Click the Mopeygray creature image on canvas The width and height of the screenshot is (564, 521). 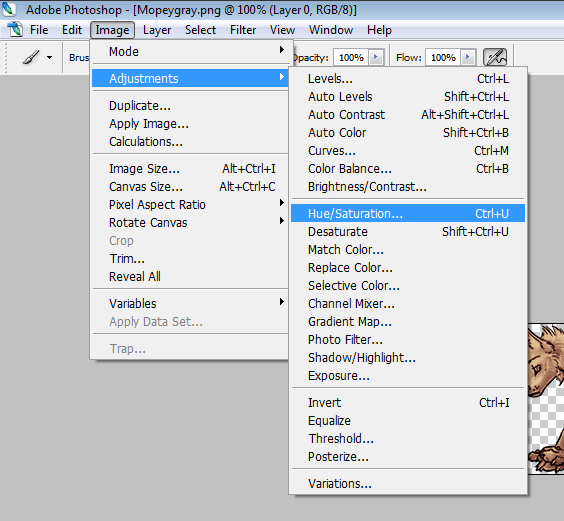(x=546, y=399)
